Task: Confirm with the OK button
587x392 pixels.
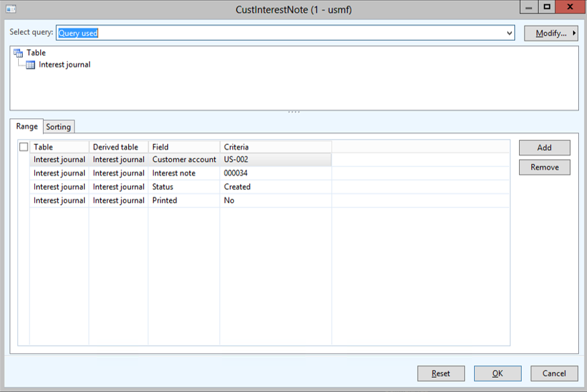Action: (497, 373)
